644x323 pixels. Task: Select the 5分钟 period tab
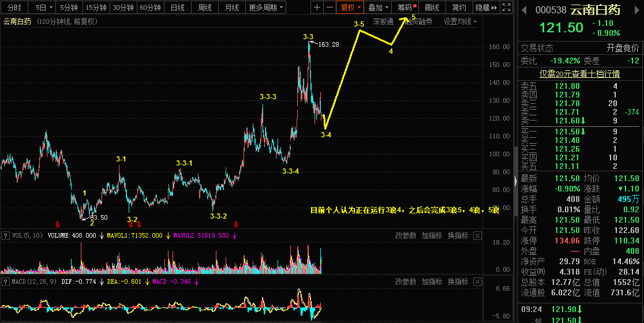69,7
